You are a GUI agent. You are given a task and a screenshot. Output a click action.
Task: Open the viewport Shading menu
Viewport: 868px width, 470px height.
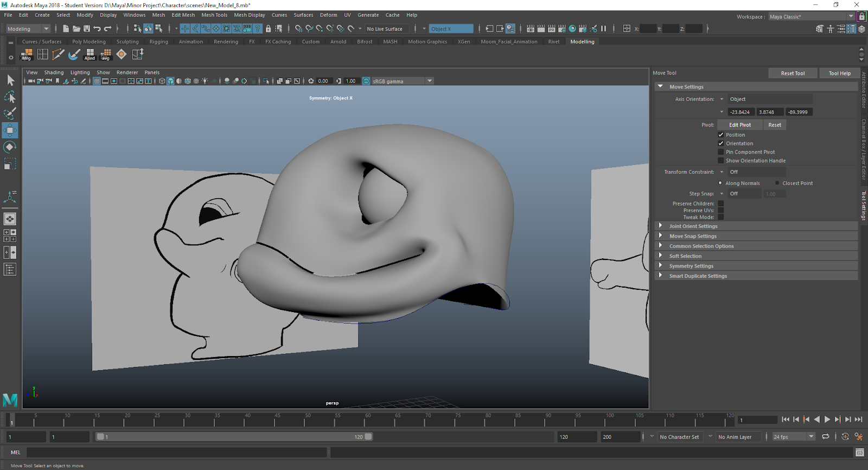(54, 72)
